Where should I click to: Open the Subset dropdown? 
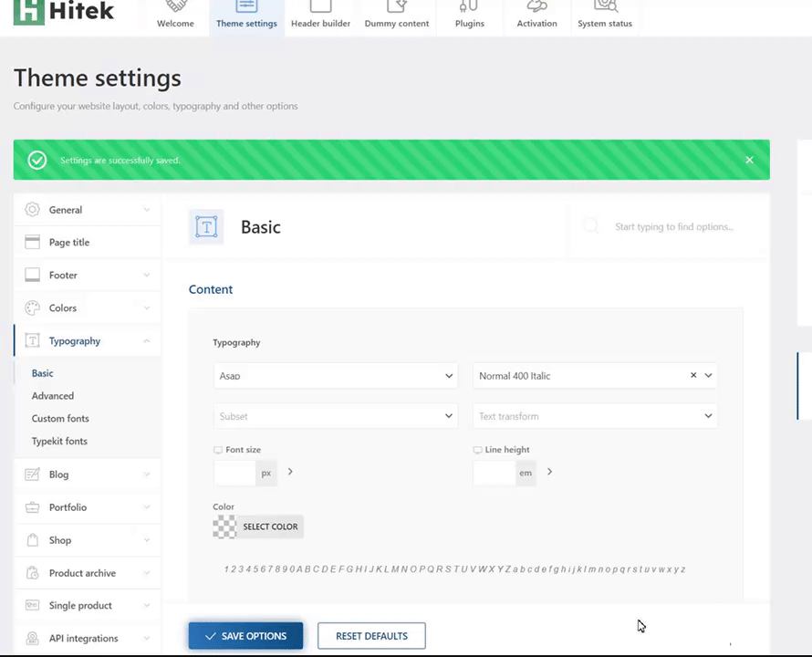[336, 416]
